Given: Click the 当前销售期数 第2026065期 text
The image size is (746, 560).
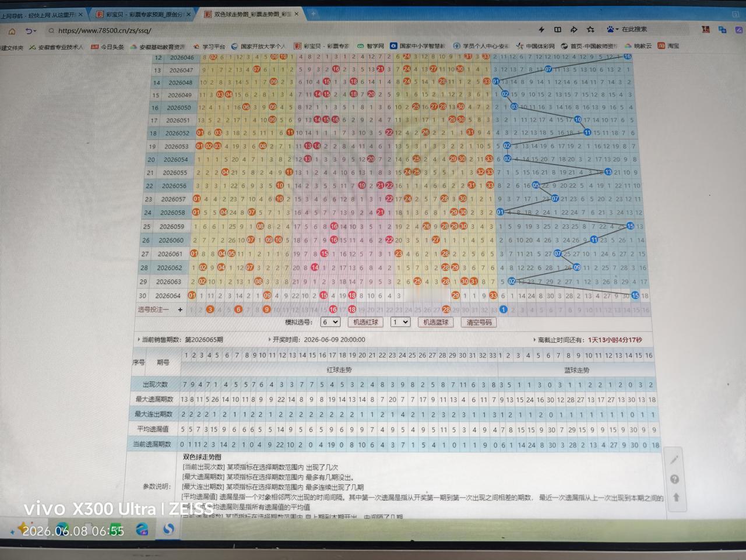Looking at the screenshot, I should 182,339.
